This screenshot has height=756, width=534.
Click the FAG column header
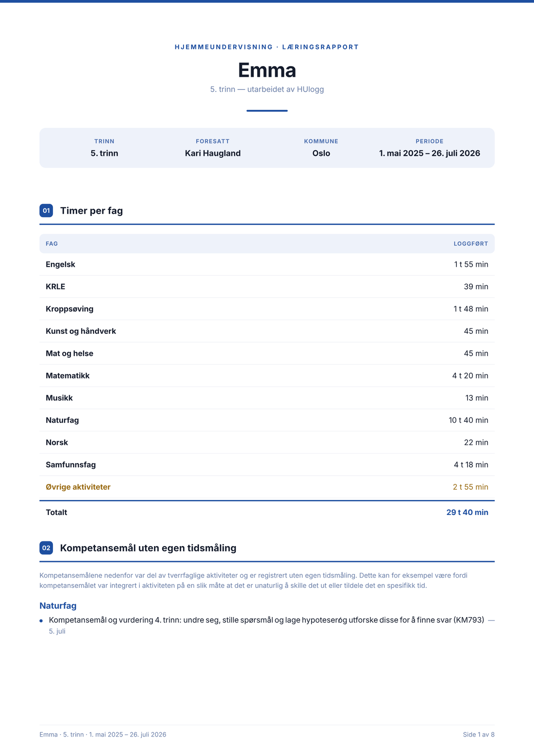tap(52, 244)
